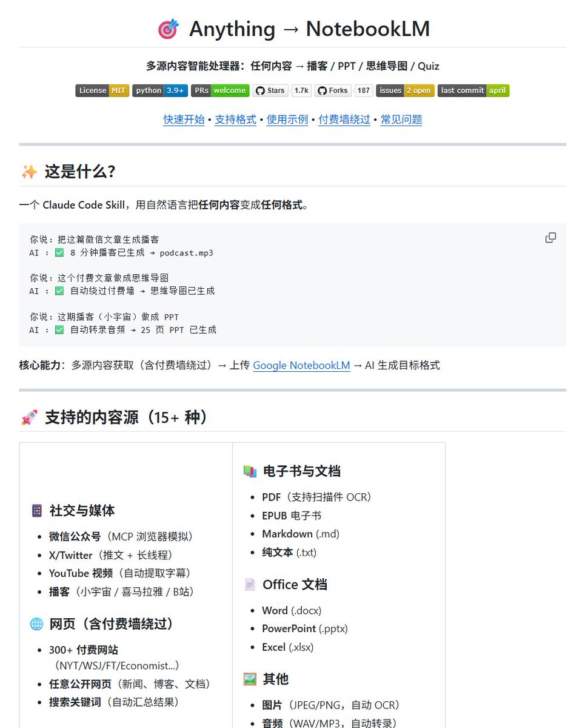585x728 pixels.
Task: Click the License MIT badge
Action: click(x=102, y=90)
